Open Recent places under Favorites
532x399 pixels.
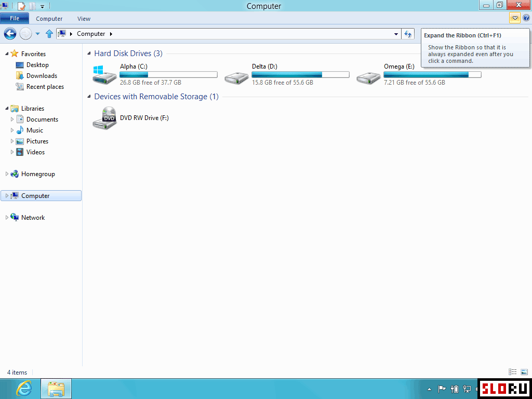45,87
